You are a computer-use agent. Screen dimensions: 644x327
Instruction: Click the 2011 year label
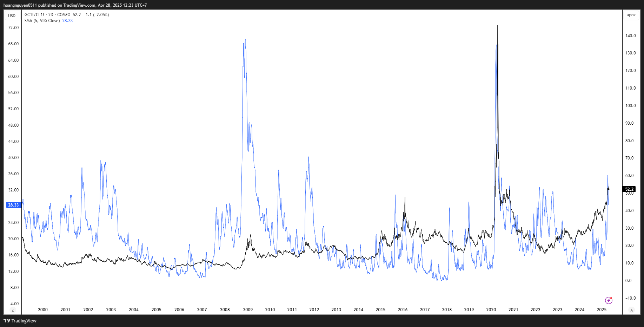292,310
